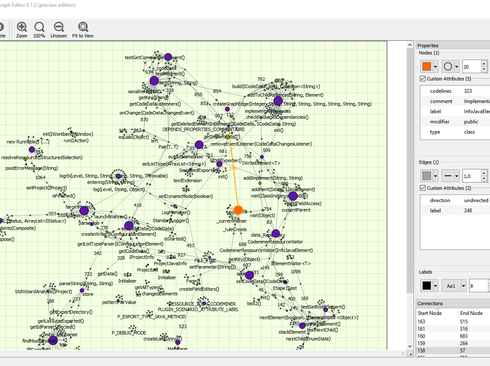
Task: Select connection row 163 to 515
Action: point(453,322)
